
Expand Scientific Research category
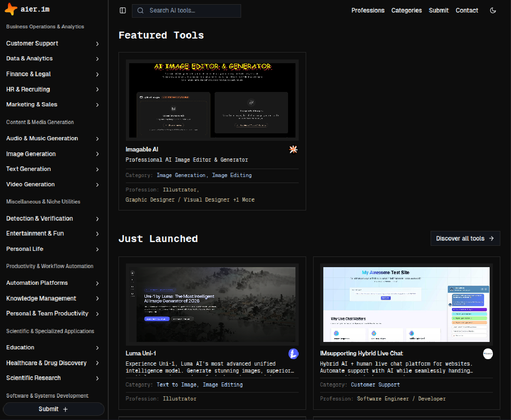(52, 378)
